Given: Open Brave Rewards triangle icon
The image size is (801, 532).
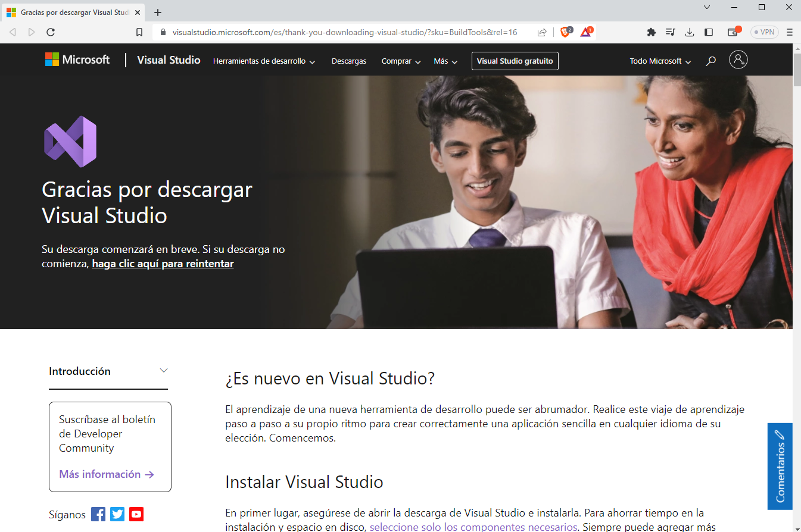Looking at the screenshot, I should click(x=587, y=32).
